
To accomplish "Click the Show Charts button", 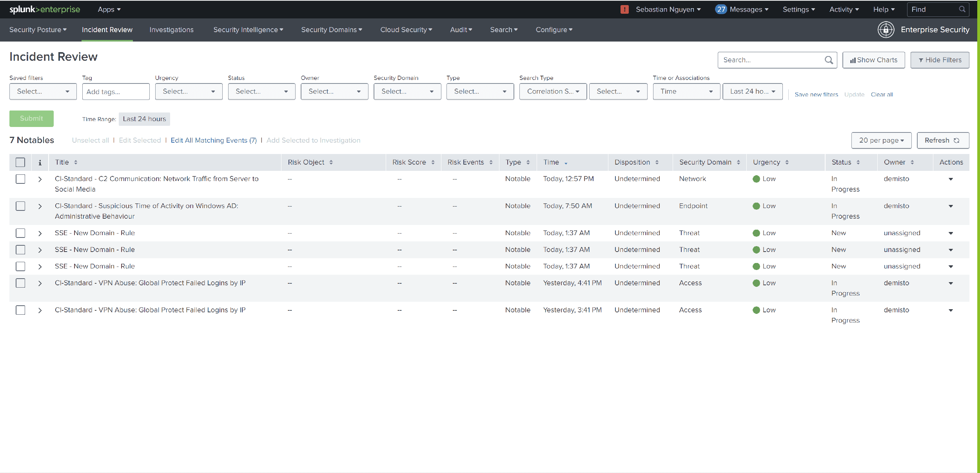I will pyautogui.click(x=873, y=60).
